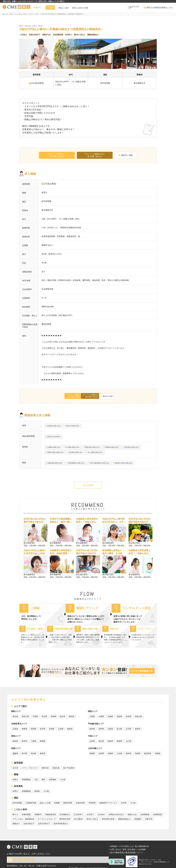This screenshot has height=868, width=176.
Task: Click the Privacy Mark badge in footer
Action: coord(131,861)
